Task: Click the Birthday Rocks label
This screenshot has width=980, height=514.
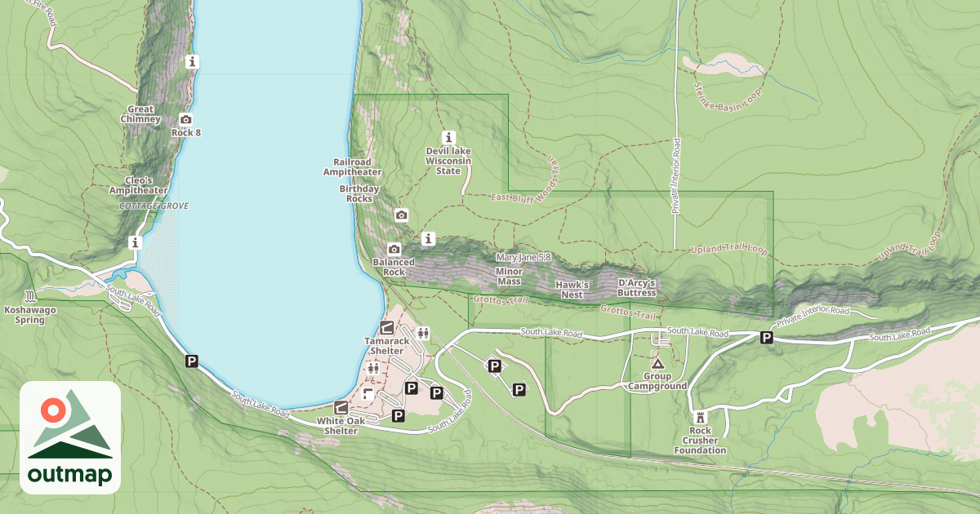Action: [x=359, y=193]
